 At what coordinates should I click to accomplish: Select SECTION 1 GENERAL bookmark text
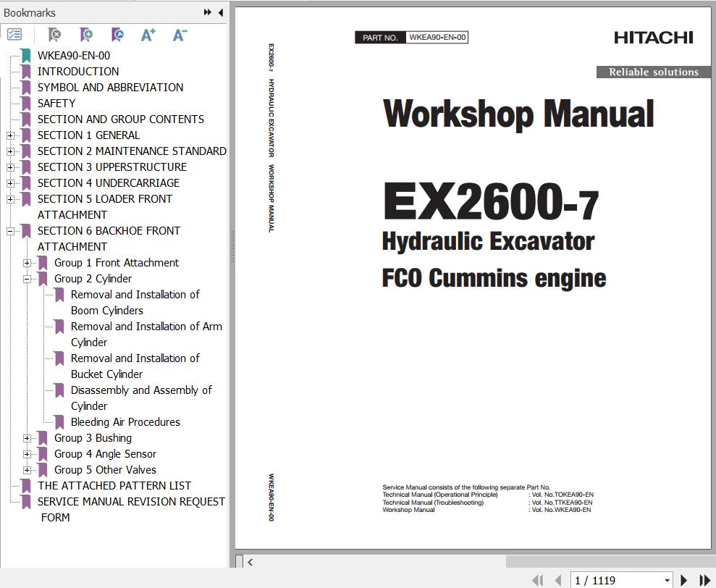tap(88, 135)
